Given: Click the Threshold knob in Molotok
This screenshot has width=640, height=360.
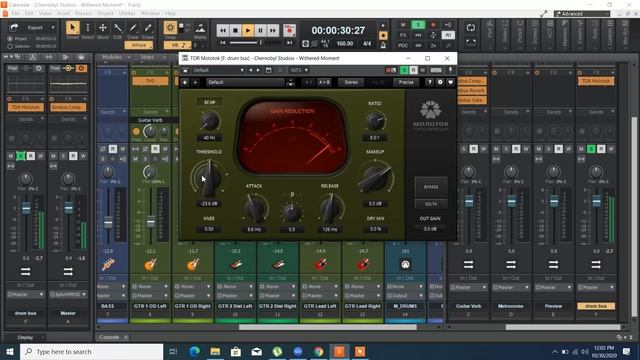Looking at the screenshot, I should tap(209, 178).
